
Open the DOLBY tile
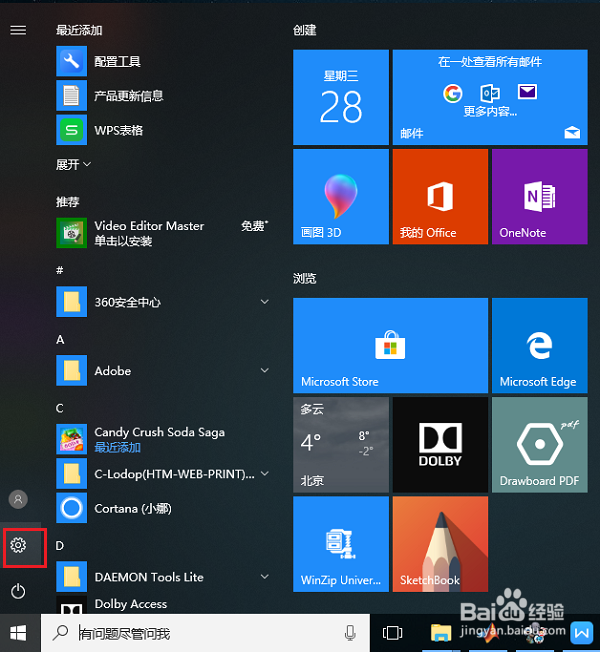(x=440, y=445)
